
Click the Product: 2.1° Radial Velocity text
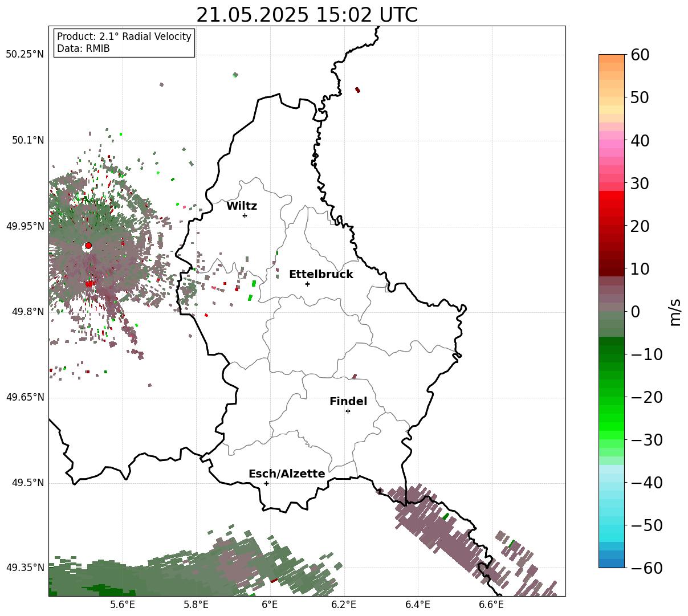(124, 36)
